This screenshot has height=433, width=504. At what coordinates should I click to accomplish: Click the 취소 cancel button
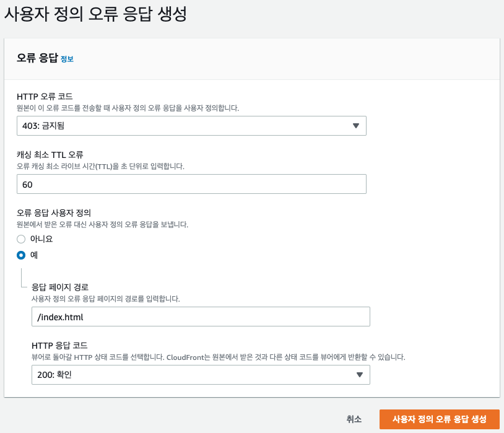click(354, 419)
